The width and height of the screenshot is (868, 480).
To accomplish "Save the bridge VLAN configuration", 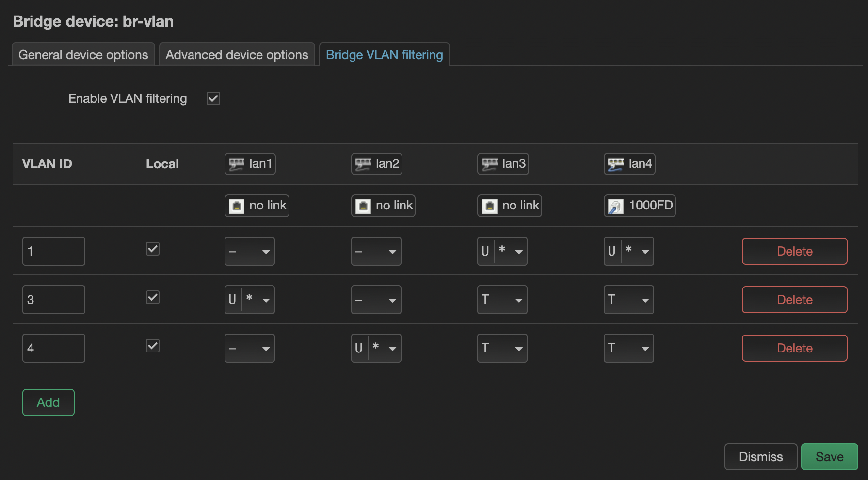I will [x=829, y=456].
